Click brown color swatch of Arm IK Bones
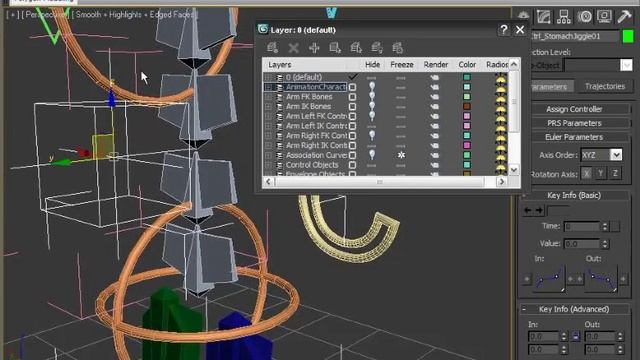This screenshot has height=360, width=640. click(x=467, y=107)
